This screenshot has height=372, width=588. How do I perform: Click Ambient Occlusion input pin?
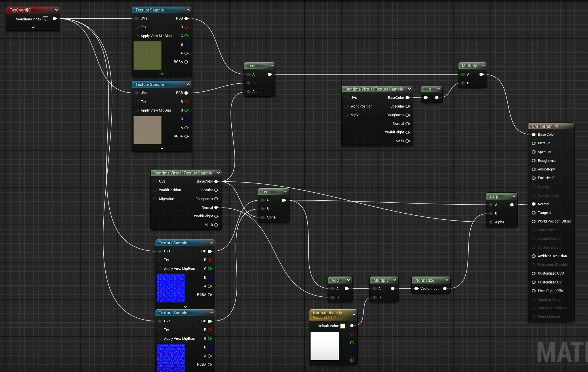pos(534,256)
